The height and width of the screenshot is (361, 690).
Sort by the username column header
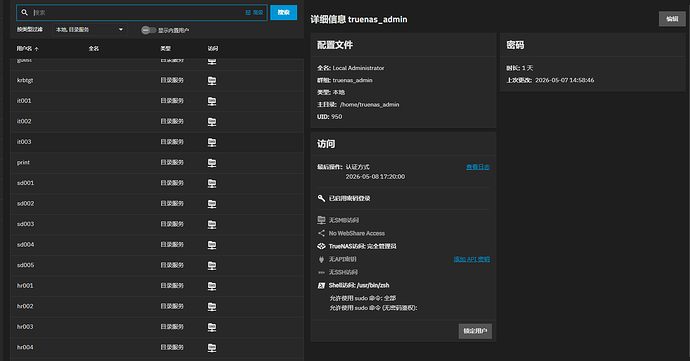pos(27,49)
